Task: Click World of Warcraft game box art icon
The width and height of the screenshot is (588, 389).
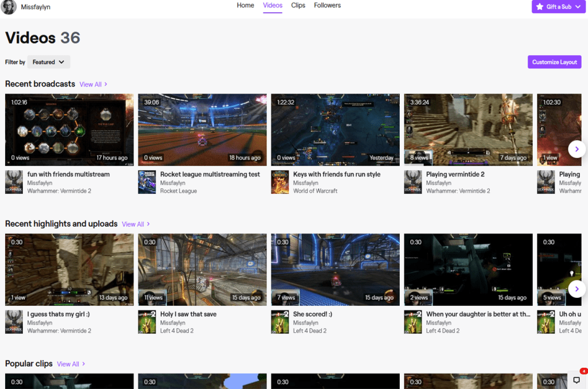Action: pyautogui.click(x=280, y=182)
